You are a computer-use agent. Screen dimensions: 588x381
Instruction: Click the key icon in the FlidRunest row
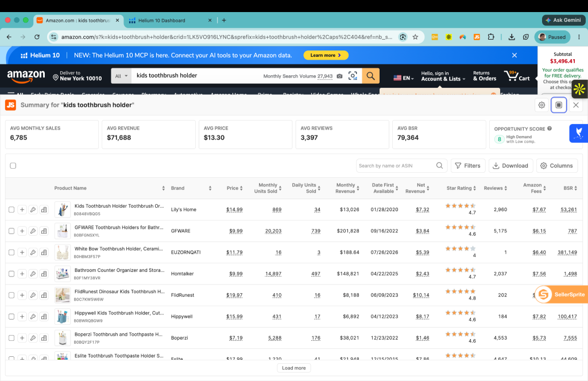click(33, 295)
